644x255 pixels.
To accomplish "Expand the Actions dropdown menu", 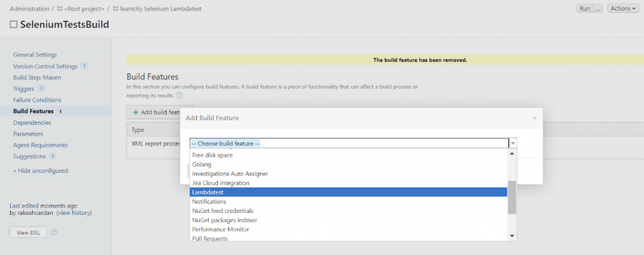I will pyautogui.click(x=623, y=9).
